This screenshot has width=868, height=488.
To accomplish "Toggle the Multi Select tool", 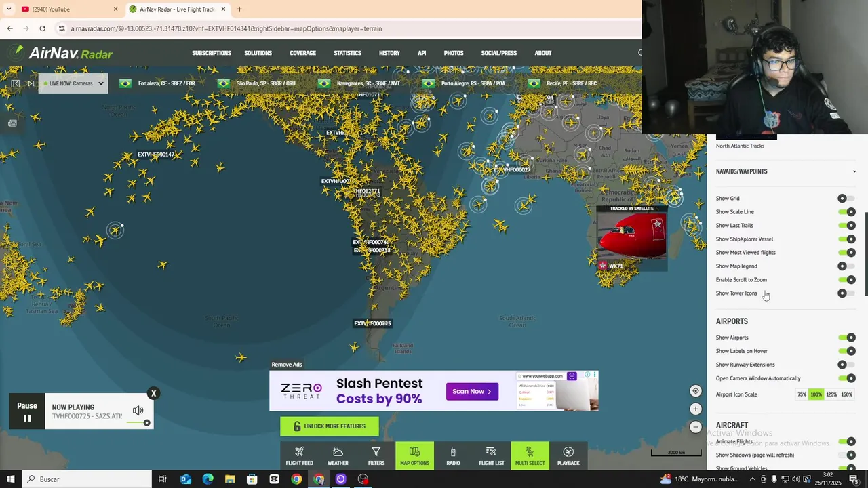I will pyautogui.click(x=530, y=456).
